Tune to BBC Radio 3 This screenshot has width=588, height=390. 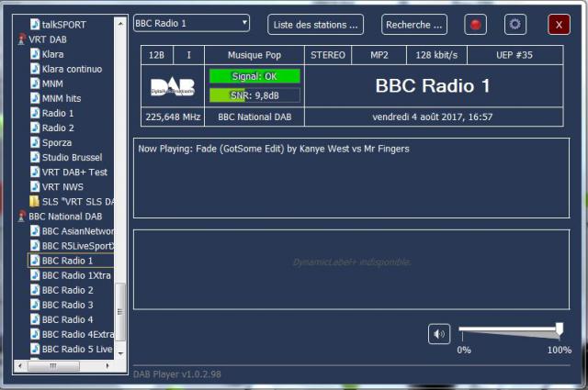67,305
